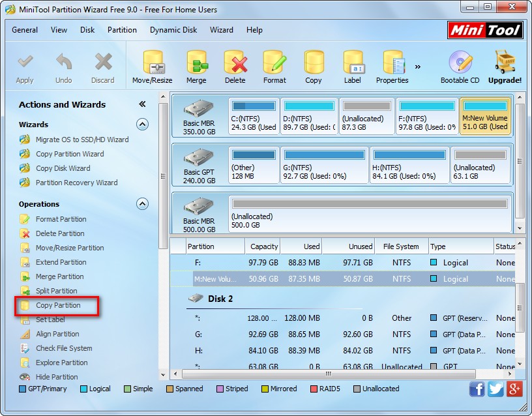This screenshot has height=416, width=532.
Task: Click the Discard X icon
Action: tap(103, 62)
